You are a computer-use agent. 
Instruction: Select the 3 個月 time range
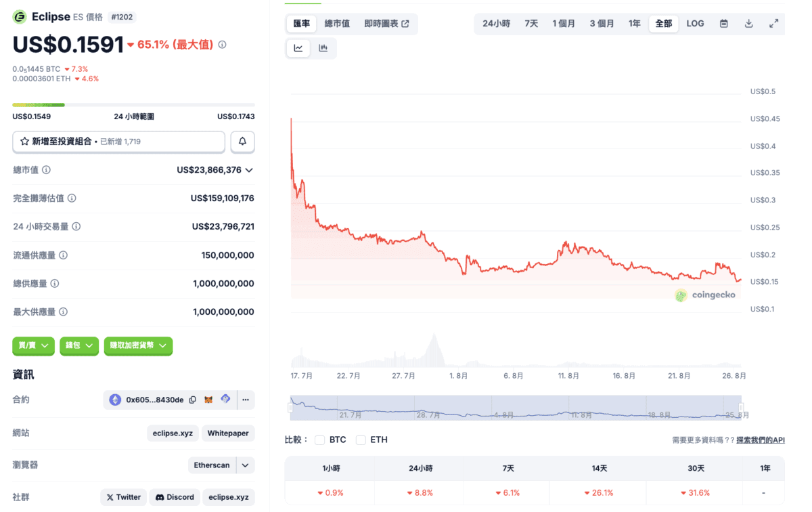click(x=602, y=24)
